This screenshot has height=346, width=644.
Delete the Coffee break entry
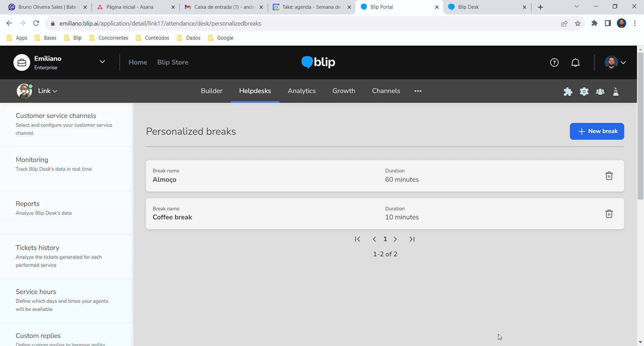pos(609,214)
